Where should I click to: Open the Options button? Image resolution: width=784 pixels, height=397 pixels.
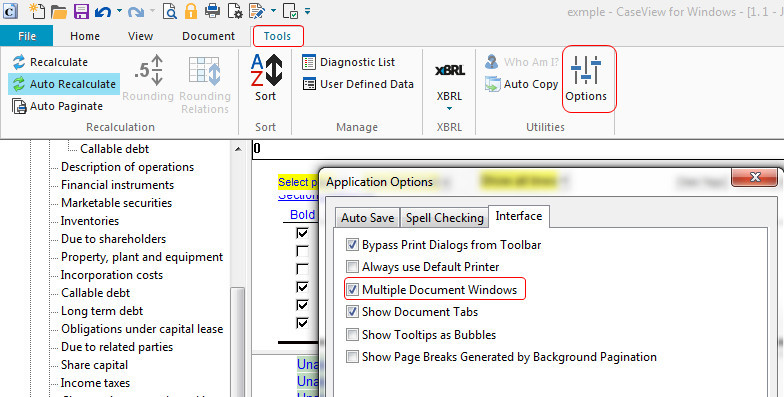pyautogui.click(x=586, y=79)
